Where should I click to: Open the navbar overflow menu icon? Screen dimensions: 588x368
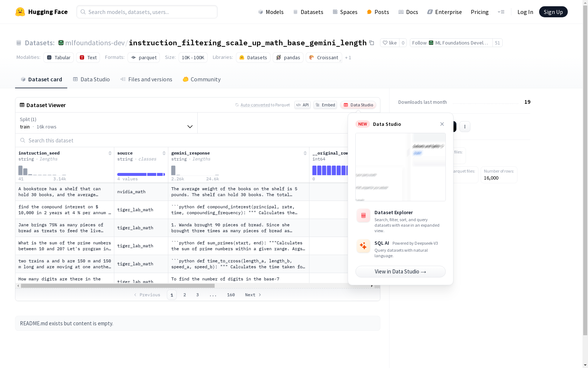pos(501,12)
